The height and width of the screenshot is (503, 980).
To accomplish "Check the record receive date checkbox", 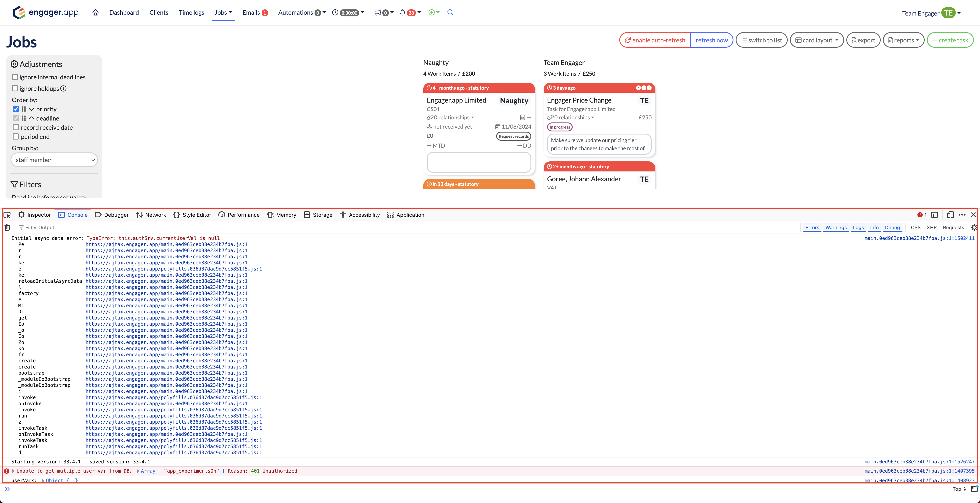I will click(x=16, y=127).
